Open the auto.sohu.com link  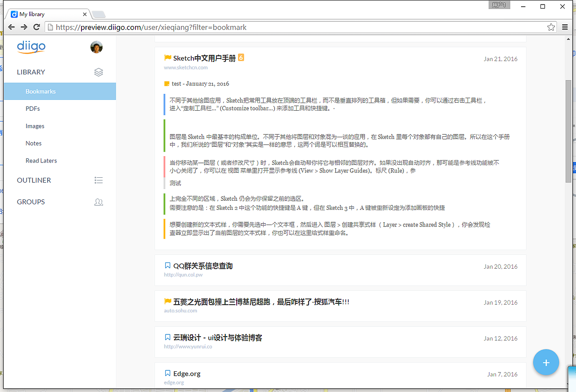[180, 311]
